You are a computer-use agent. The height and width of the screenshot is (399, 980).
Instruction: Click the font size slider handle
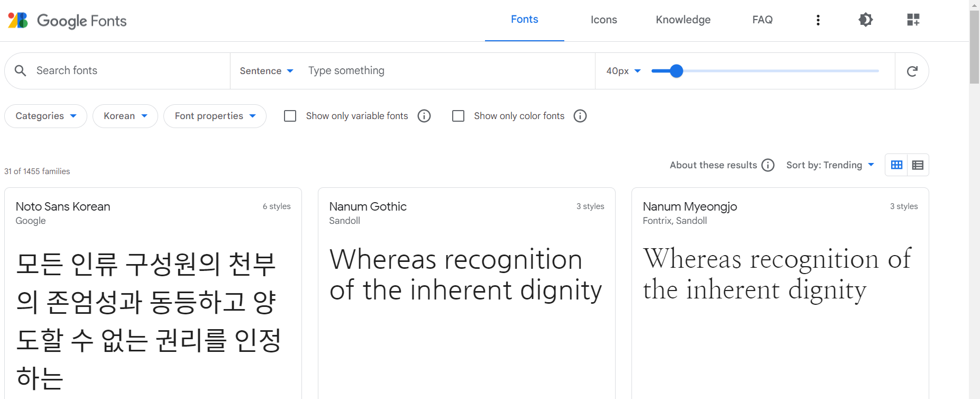[676, 71]
